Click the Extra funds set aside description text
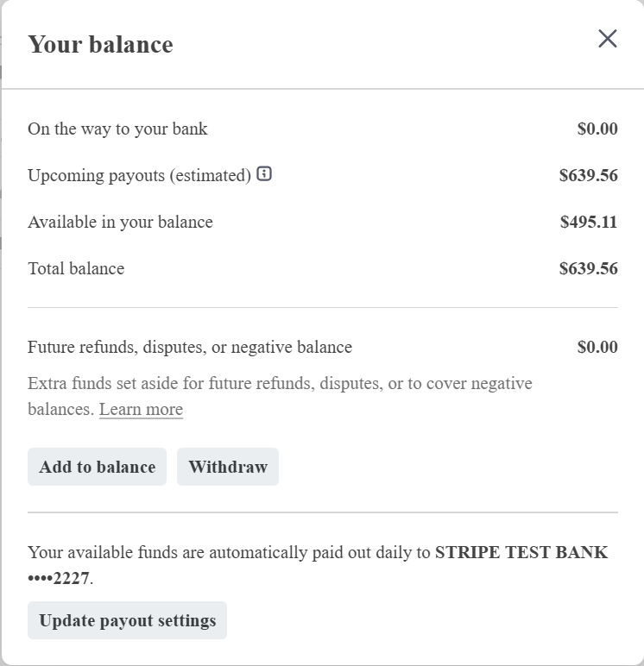The height and width of the screenshot is (666, 644). click(280, 384)
